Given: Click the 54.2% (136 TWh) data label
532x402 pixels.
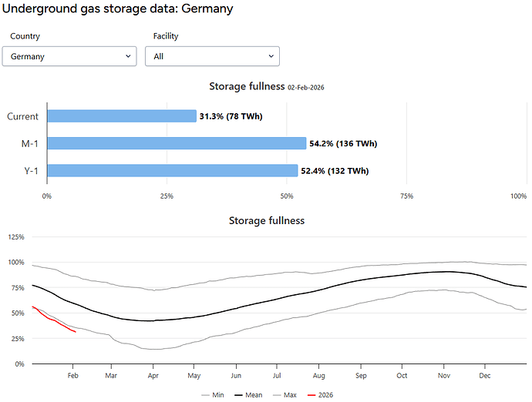Looking at the screenshot, I should click(343, 143).
